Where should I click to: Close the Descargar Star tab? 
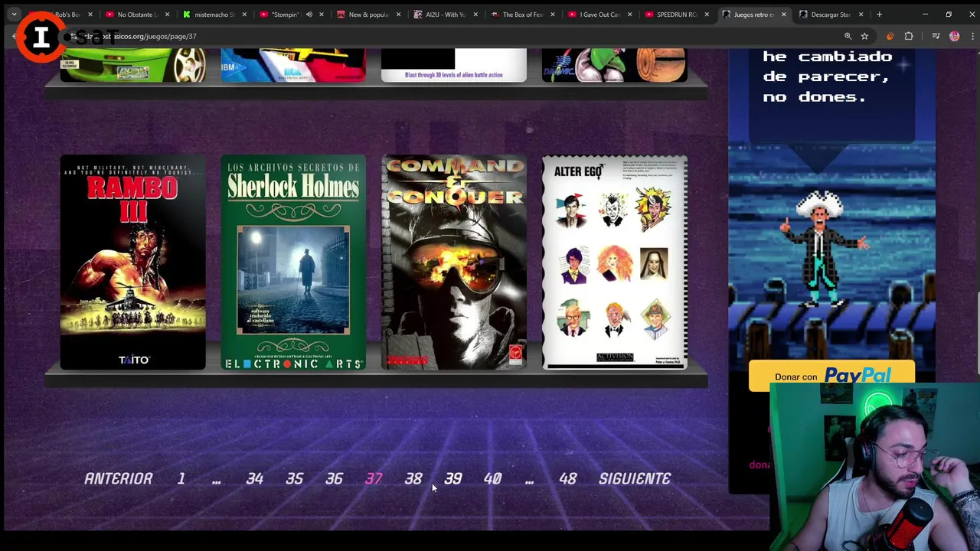coord(861,15)
